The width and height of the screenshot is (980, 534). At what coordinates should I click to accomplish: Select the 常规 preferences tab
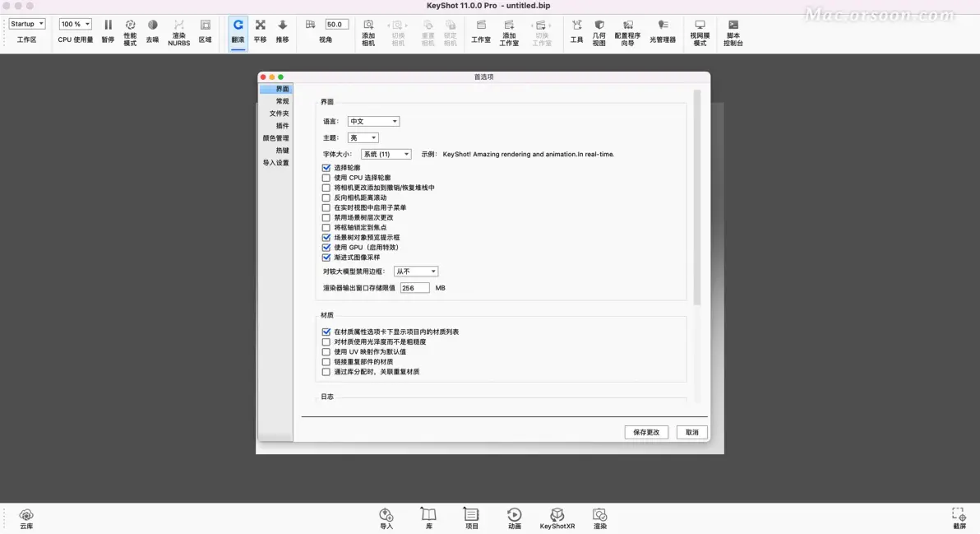[275, 101]
